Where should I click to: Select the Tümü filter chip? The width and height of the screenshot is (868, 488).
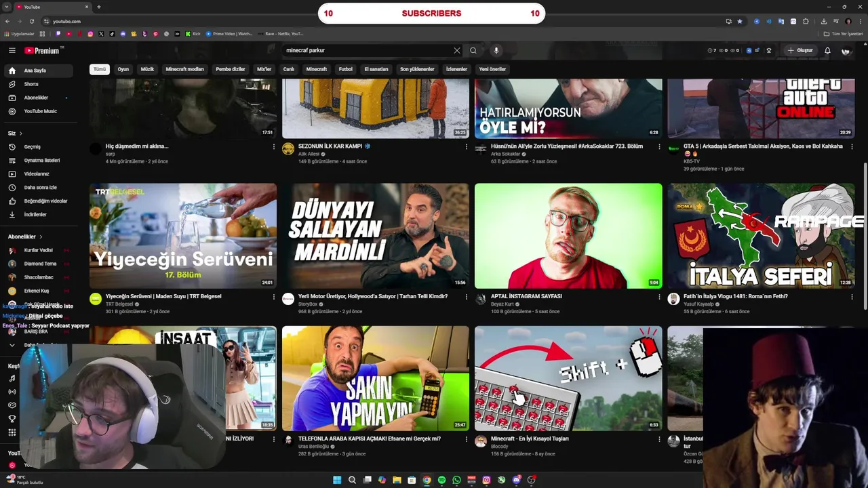pos(100,69)
